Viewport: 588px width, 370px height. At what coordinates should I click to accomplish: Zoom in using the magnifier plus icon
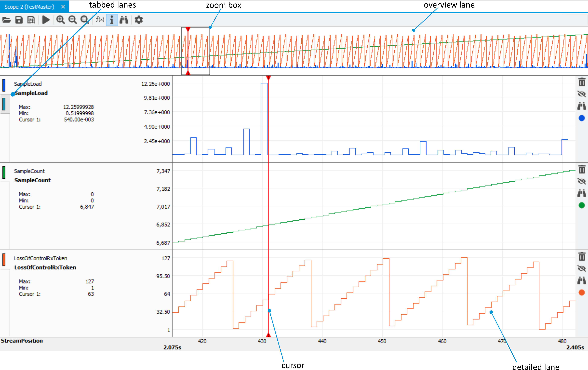(60, 20)
